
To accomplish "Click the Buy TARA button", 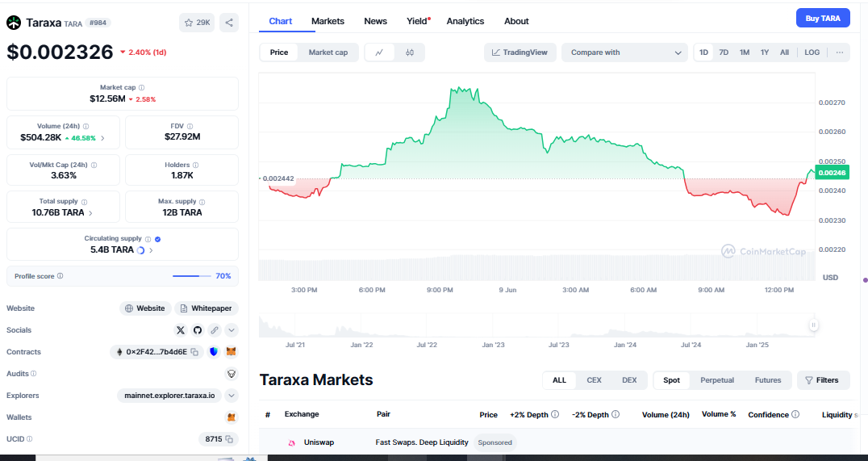I will (x=823, y=19).
